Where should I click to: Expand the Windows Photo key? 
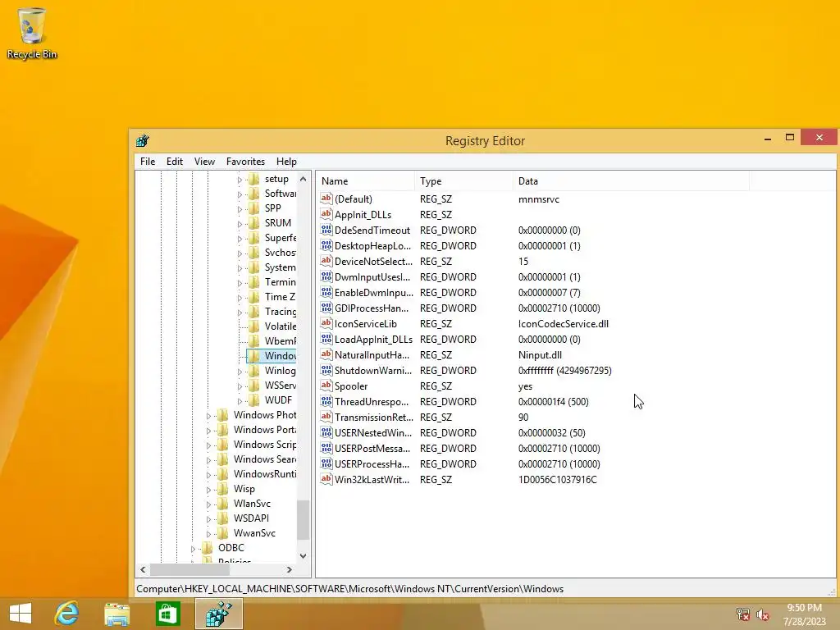(209, 416)
